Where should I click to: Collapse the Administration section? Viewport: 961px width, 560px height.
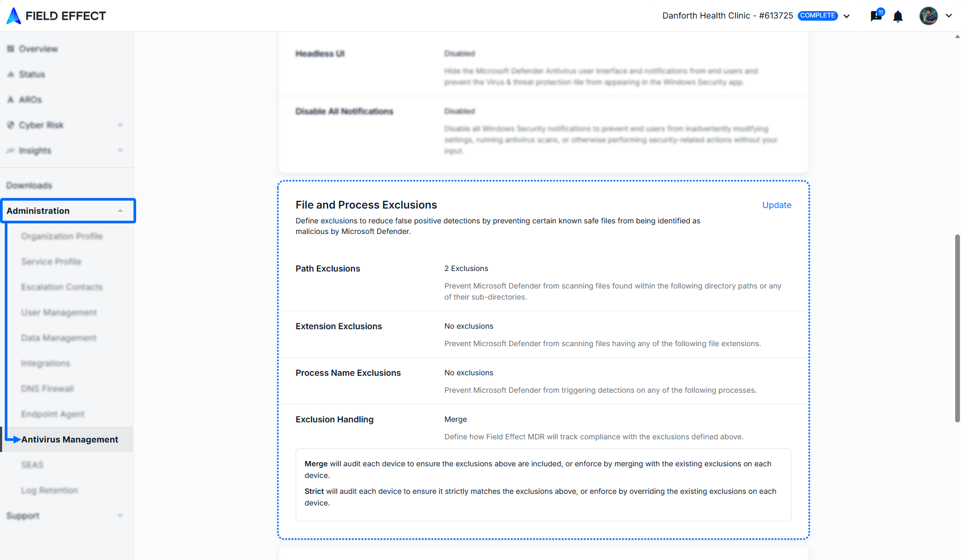(68, 211)
